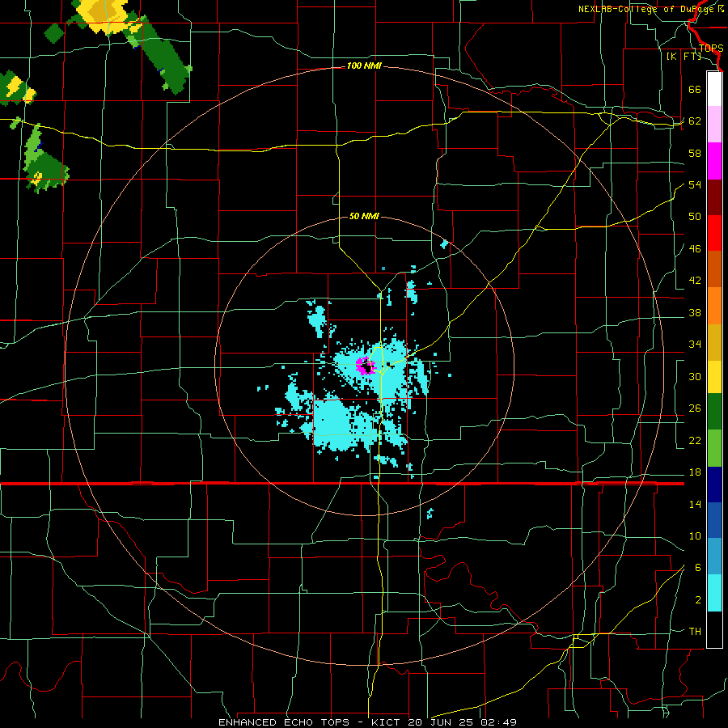728x728 pixels.
Task: Click the light green 26 kft legend swatch
Action: pos(714,448)
